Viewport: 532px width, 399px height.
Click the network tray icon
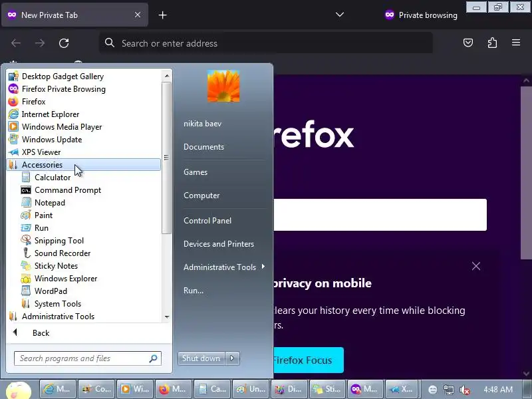point(449,390)
